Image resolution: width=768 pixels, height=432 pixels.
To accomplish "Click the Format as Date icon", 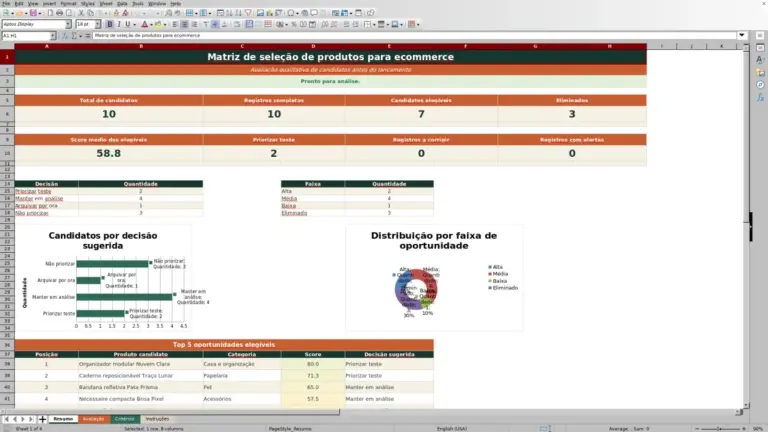I will [312, 24].
